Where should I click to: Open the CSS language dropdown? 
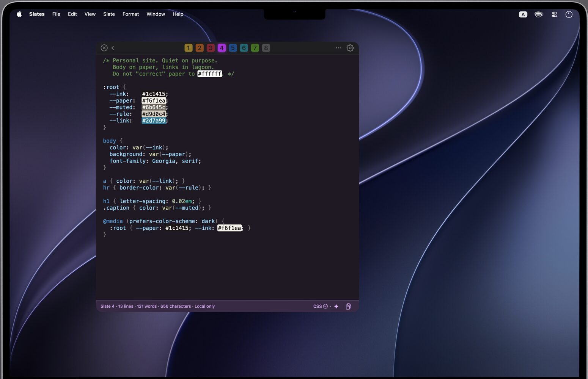point(320,306)
